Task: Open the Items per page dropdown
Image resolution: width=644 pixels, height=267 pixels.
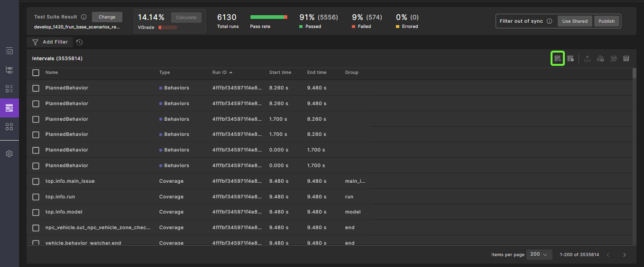Action: pyautogui.click(x=539, y=255)
